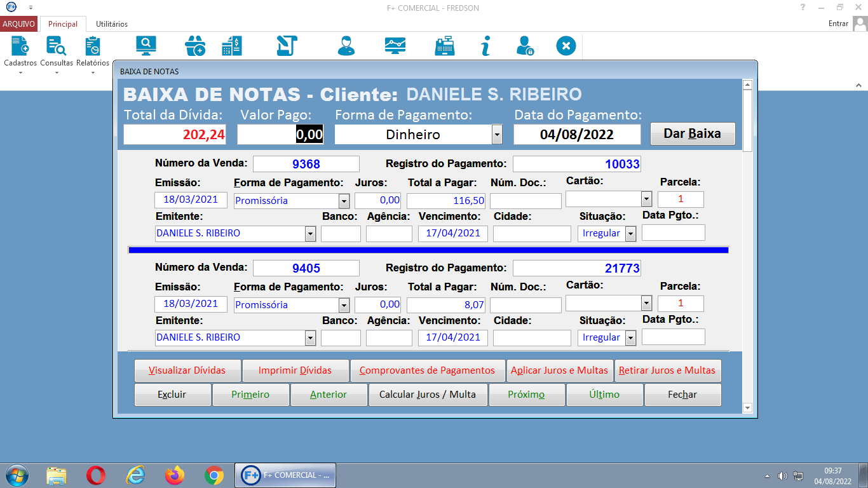868x488 pixels.
Task: Click the Total da Dívida field
Action: pyautogui.click(x=175, y=135)
